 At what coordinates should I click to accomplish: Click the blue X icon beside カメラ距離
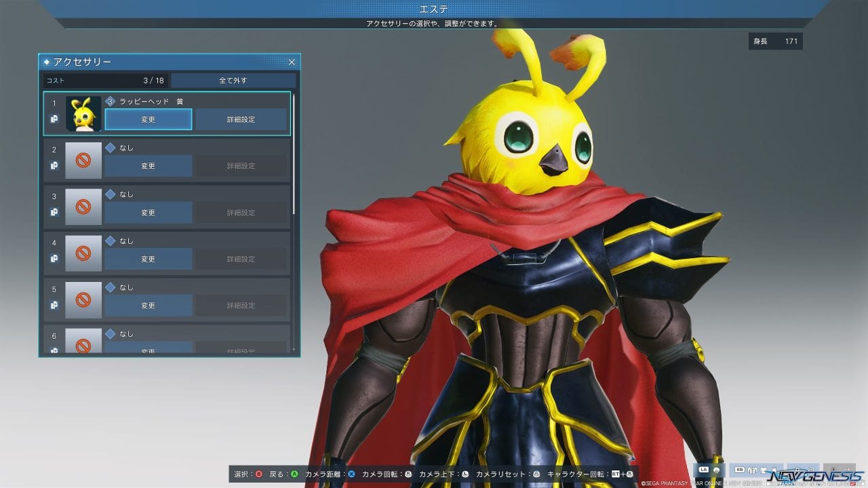(351, 474)
